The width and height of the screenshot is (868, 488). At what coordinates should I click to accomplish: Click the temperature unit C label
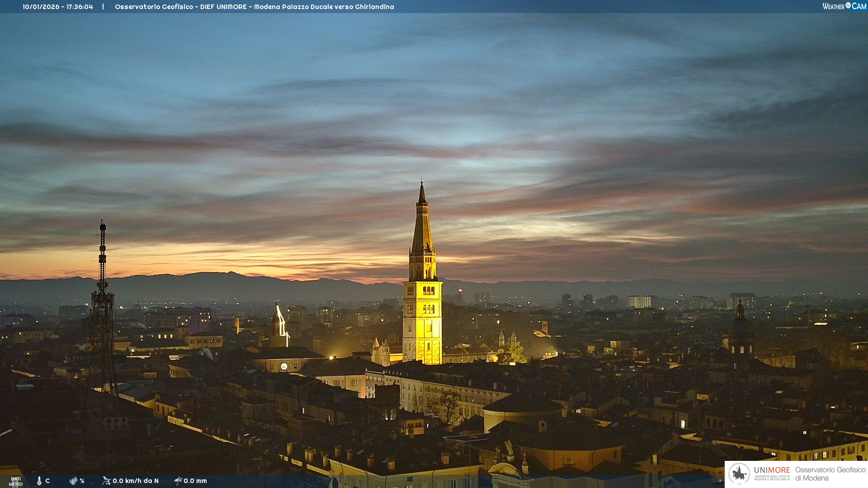coord(47,481)
